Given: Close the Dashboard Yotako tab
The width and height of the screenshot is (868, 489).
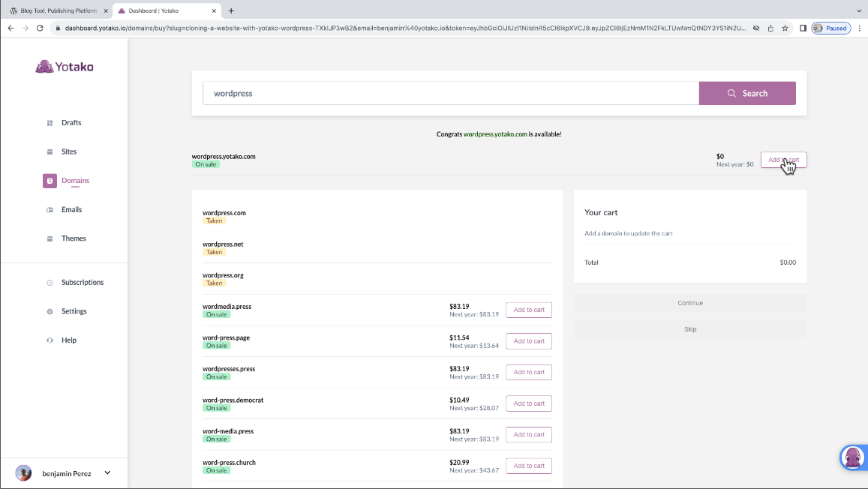Looking at the screenshot, I should point(215,10).
